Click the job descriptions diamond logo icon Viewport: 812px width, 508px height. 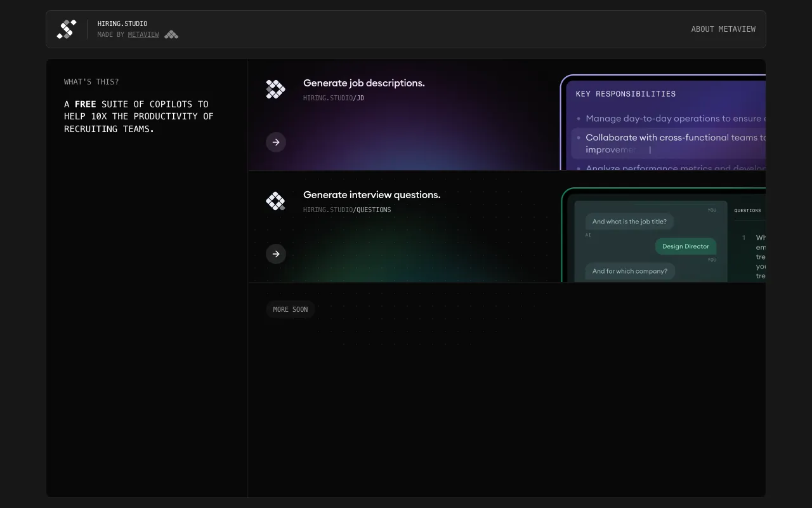pos(275,90)
